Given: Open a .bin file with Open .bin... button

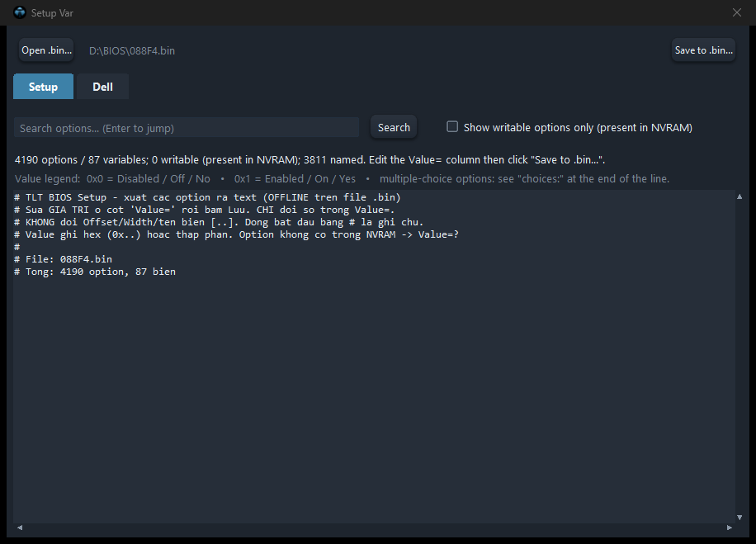Looking at the screenshot, I should tap(46, 50).
